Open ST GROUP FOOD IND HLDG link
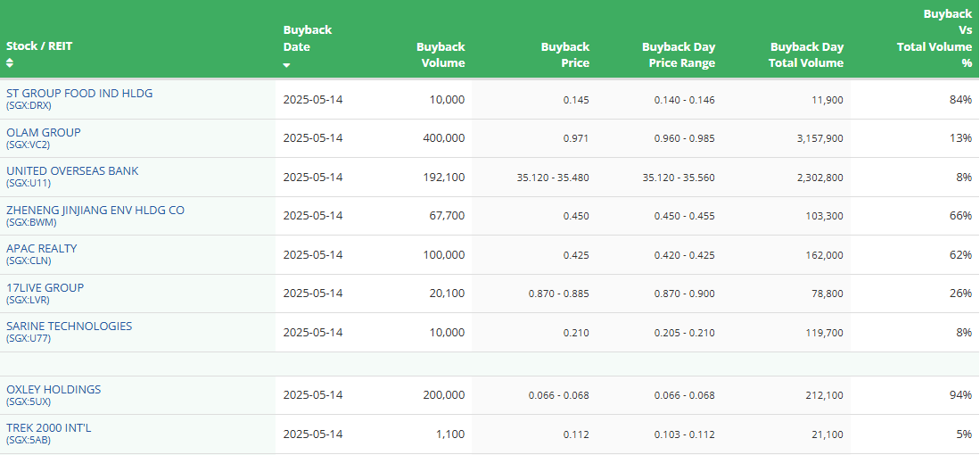 coord(79,93)
